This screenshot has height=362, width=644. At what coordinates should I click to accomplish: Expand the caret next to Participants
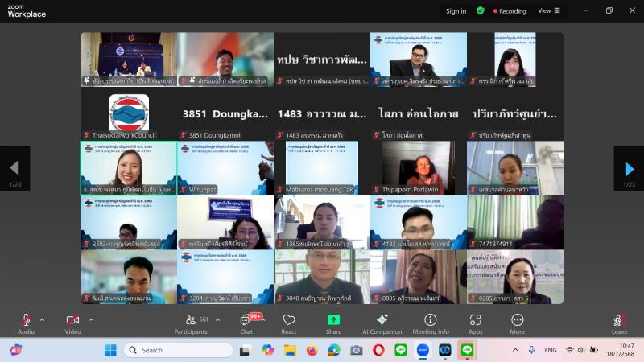click(217, 319)
